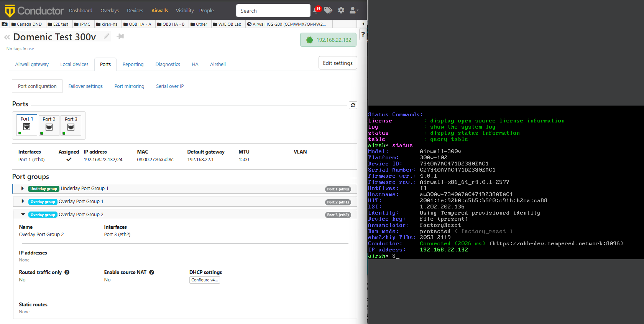Viewport: 644px width, 324px height.
Task: Open People menu
Action: [x=207, y=10]
